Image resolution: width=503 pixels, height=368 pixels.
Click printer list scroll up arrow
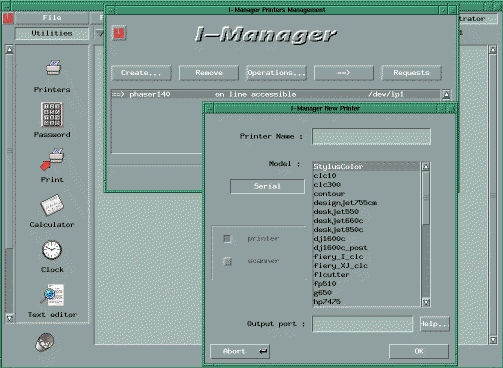pyautogui.click(x=446, y=95)
